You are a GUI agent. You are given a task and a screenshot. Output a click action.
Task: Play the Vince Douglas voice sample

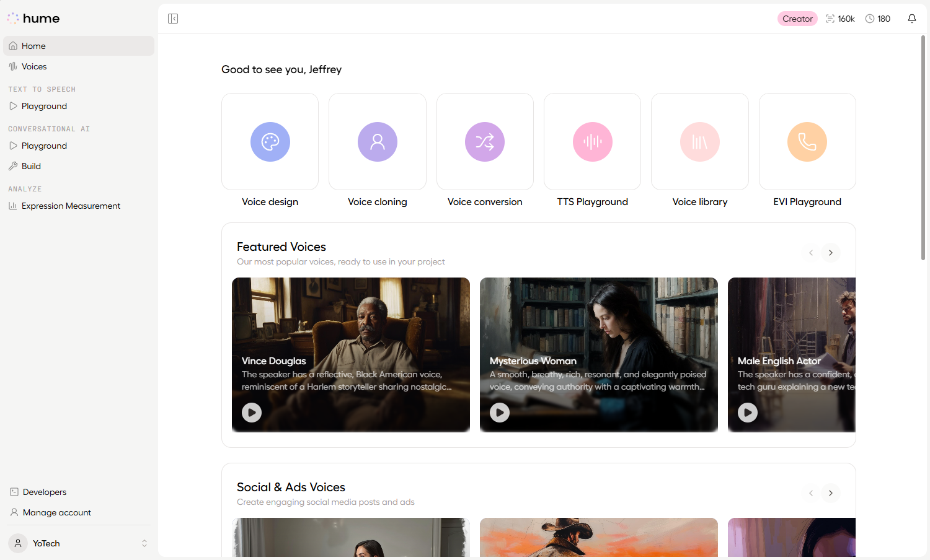(x=252, y=413)
